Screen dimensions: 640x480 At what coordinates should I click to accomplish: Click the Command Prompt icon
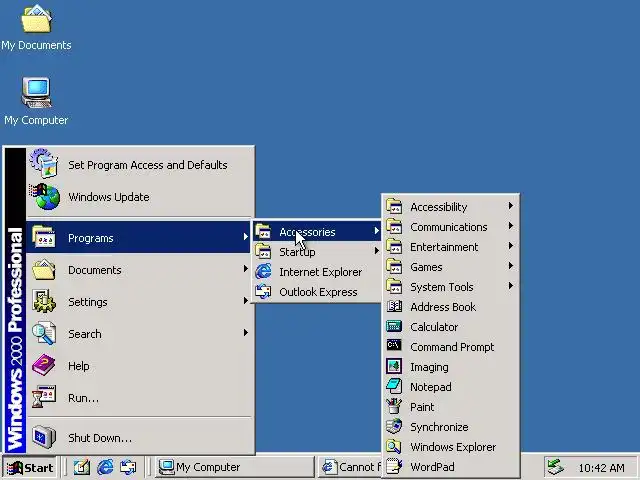tap(394, 346)
